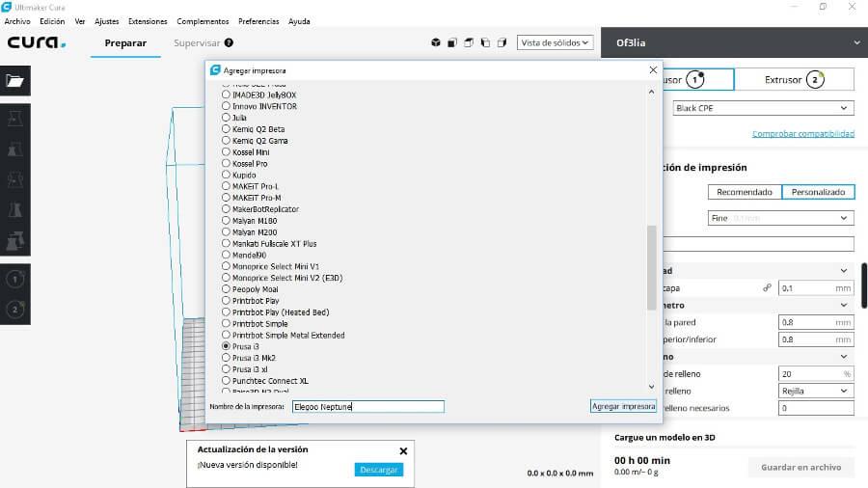The height and width of the screenshot is (488, 868).
Task: Select the right side view cube icon
Action: tap(502, 42)
